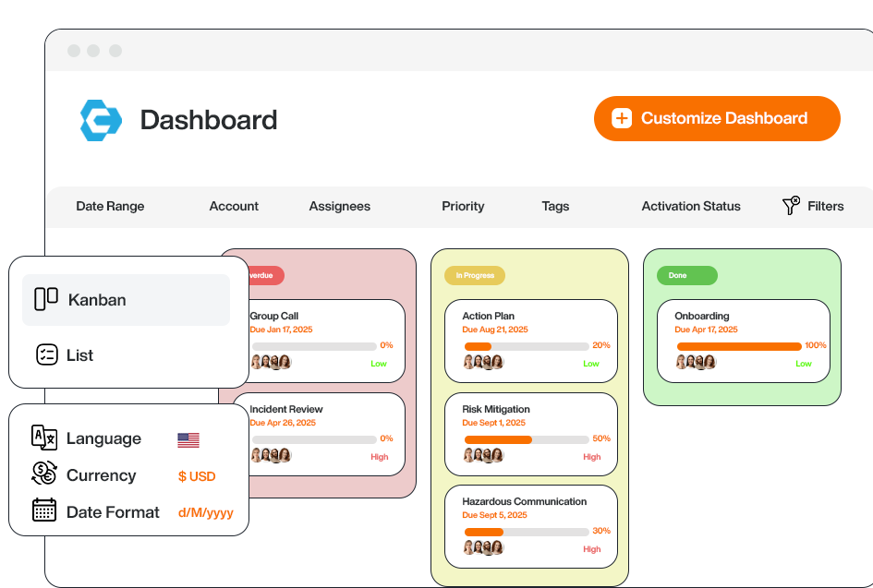Click the Language translate icon
The width and height of the screenshot is (873, 588).
pos(44,438)
